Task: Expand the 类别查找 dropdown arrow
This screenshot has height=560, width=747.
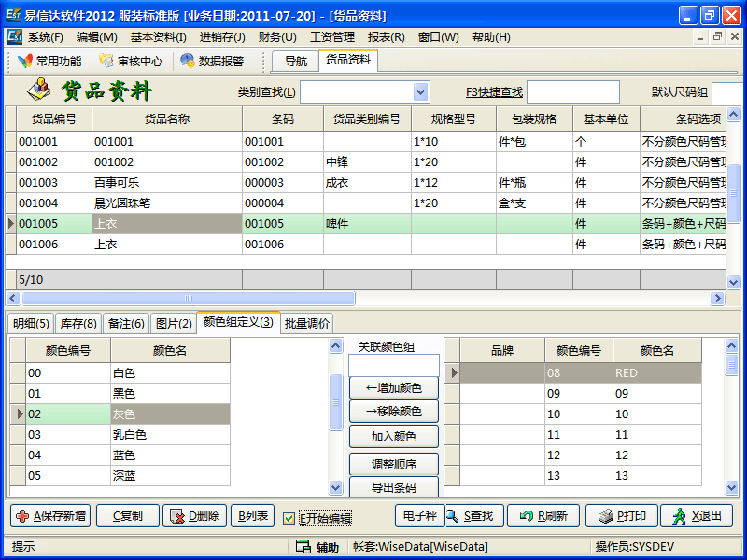Action: click(x=420, y=92)
